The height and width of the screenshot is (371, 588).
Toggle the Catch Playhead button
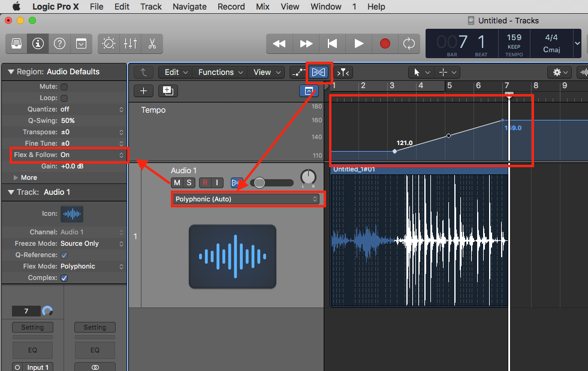tap(343, 72)
